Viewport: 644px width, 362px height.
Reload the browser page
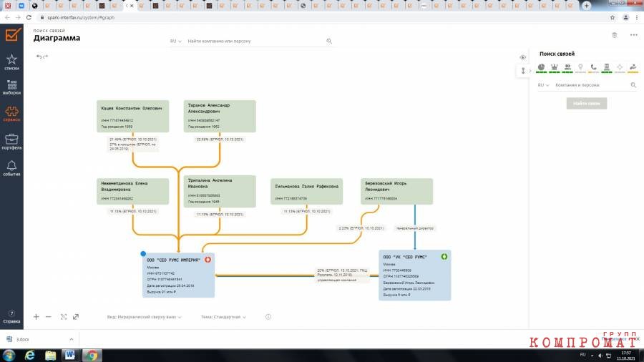pos(29,18)
